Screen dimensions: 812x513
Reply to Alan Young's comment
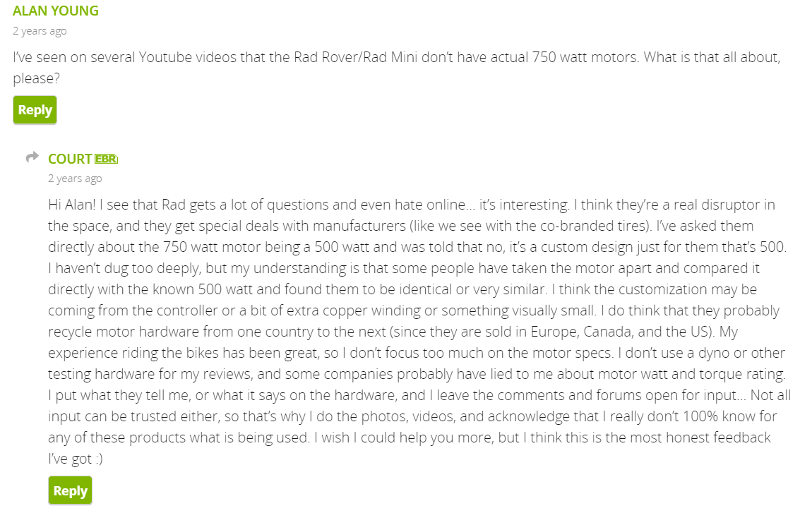(35, 110)
